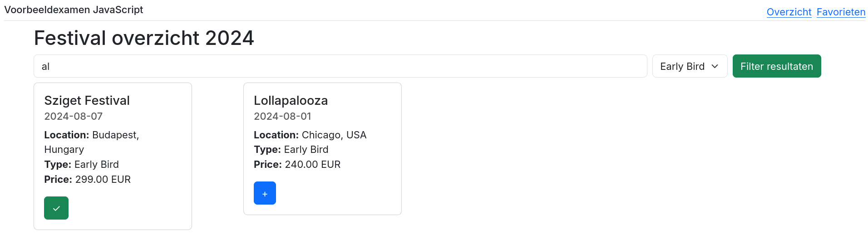Image resolution: width=868 pixels, height=235 pixels.
Task: Click the Chicago, USA location text
Action: pyautogui.click(x=334, y=135)
